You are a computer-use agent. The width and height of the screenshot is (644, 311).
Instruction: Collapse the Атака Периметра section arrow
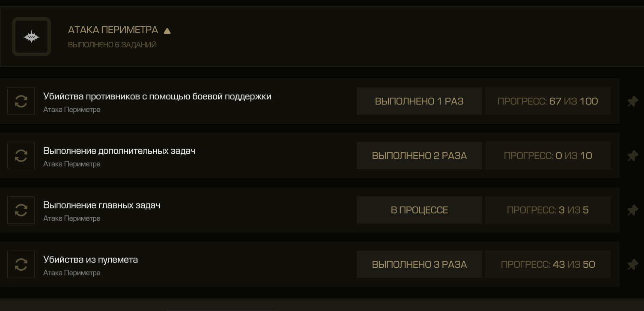167,31
